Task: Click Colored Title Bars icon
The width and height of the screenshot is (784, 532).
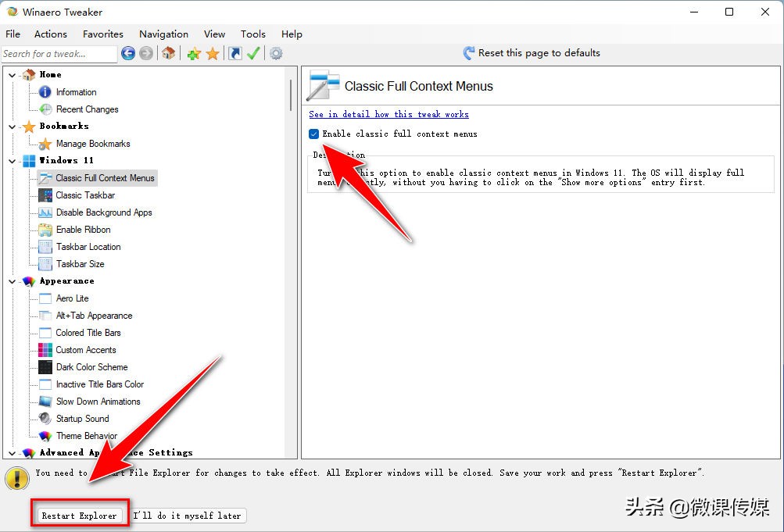Action: coord(45,333)
